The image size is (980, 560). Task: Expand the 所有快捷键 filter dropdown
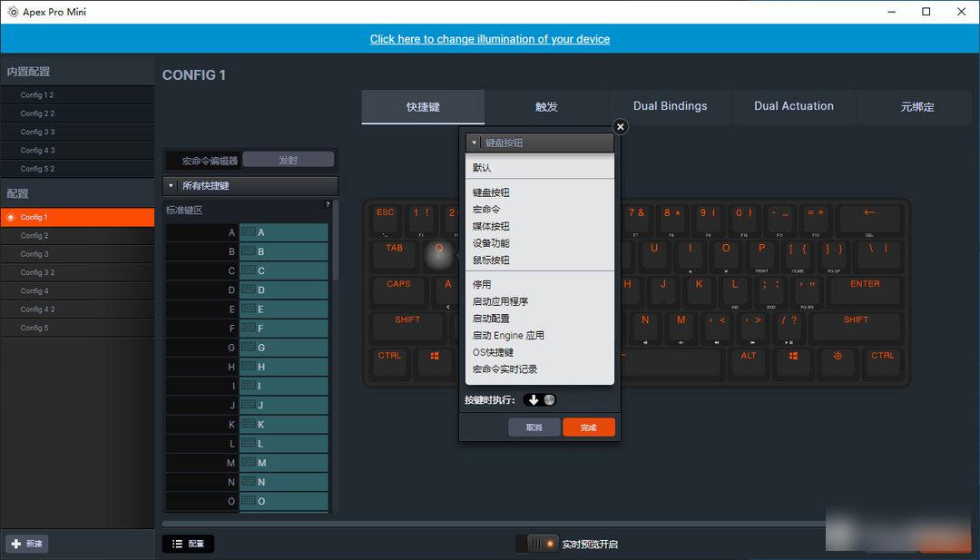pyautogui.click(x=250, y=186)
